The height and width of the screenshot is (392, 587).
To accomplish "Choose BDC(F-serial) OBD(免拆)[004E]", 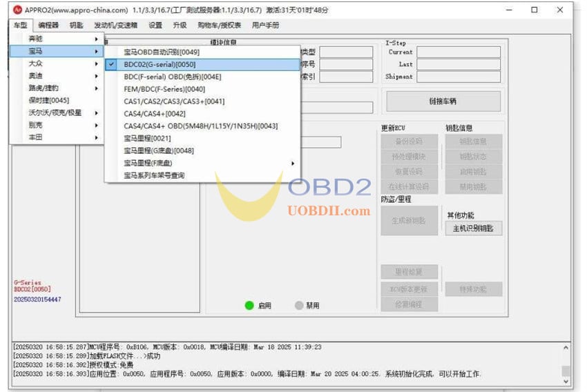I will tap(202, 77).
